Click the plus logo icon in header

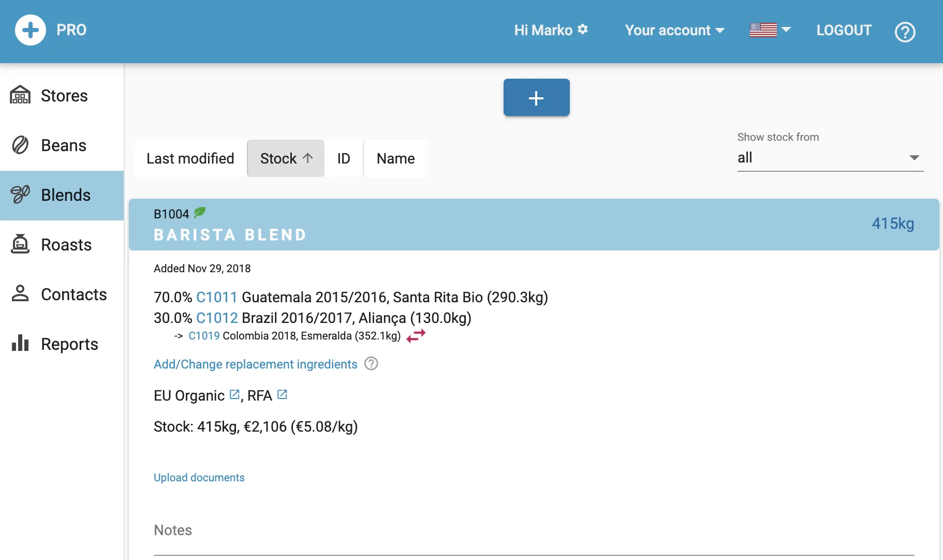[31, 30]
